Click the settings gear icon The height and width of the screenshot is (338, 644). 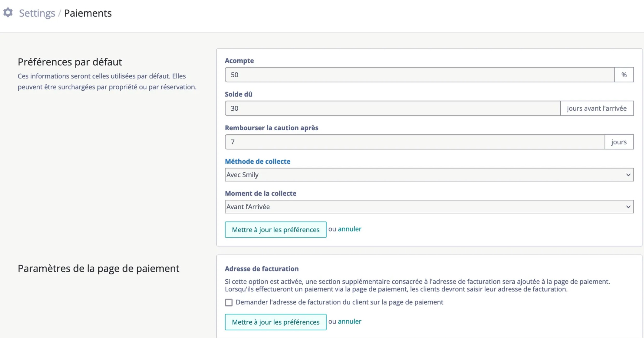8,12
